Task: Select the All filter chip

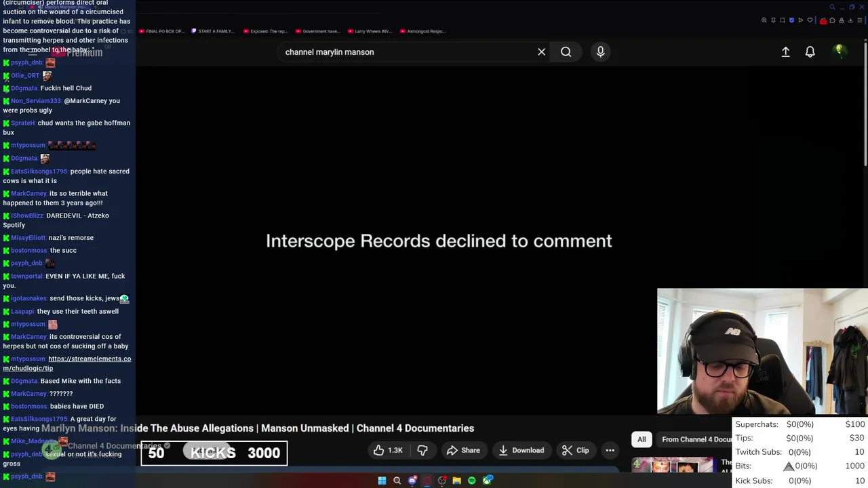Action: (x=642, y=439)
